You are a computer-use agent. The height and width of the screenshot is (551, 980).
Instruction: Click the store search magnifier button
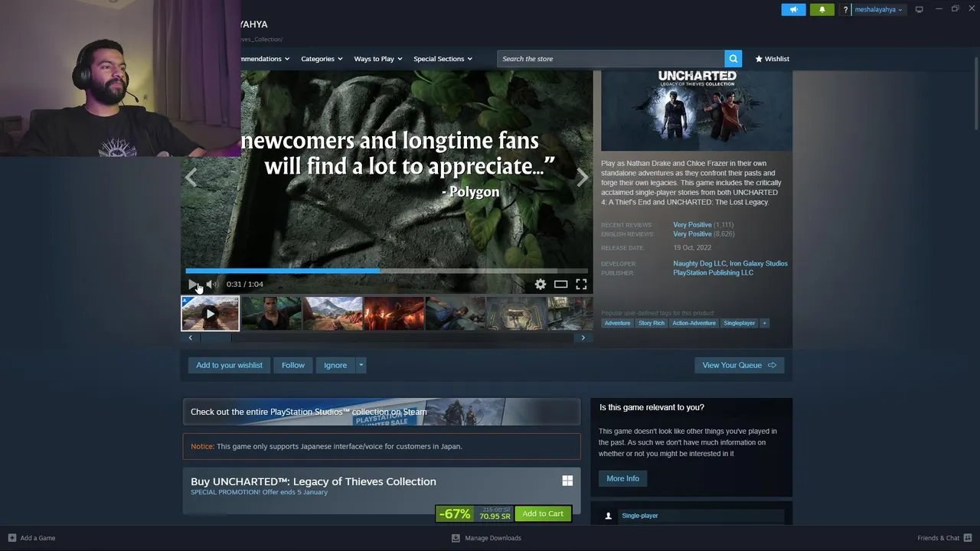(733, 59)
